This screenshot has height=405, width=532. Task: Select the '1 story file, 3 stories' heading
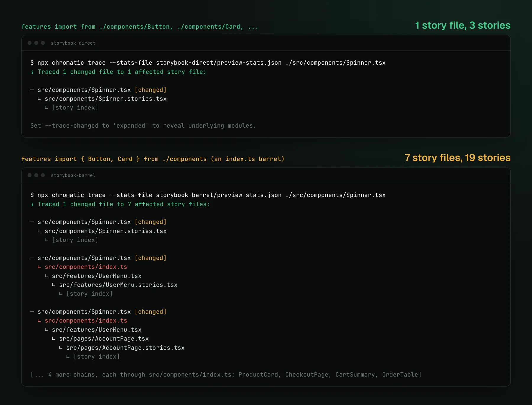tap(463, 25)
